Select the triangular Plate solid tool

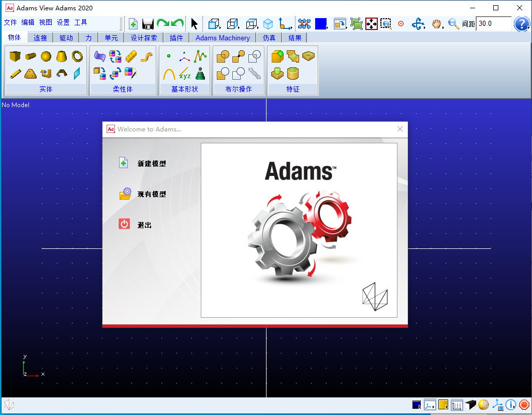click(x=31, y=73)
